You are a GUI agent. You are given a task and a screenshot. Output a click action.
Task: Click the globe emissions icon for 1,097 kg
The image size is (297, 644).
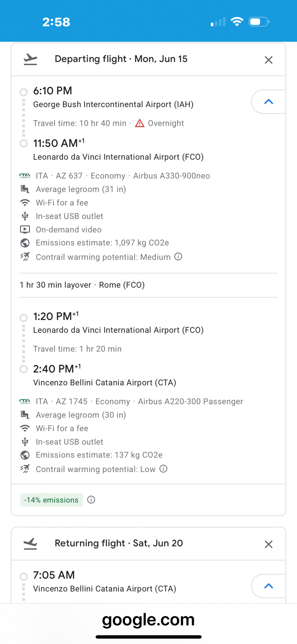pyautogui.click(x=25, y=243)
